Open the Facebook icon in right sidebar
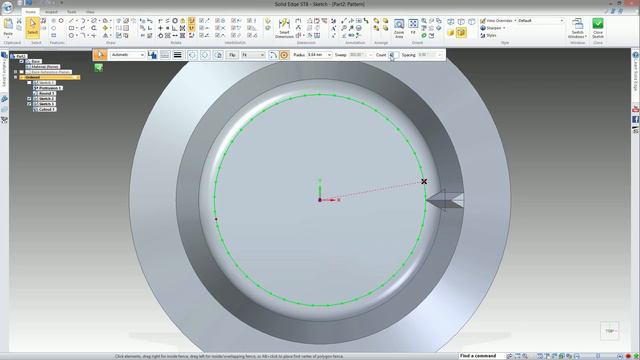The height and width of the screenshot is (360, 640). click(x=636, y=119)
